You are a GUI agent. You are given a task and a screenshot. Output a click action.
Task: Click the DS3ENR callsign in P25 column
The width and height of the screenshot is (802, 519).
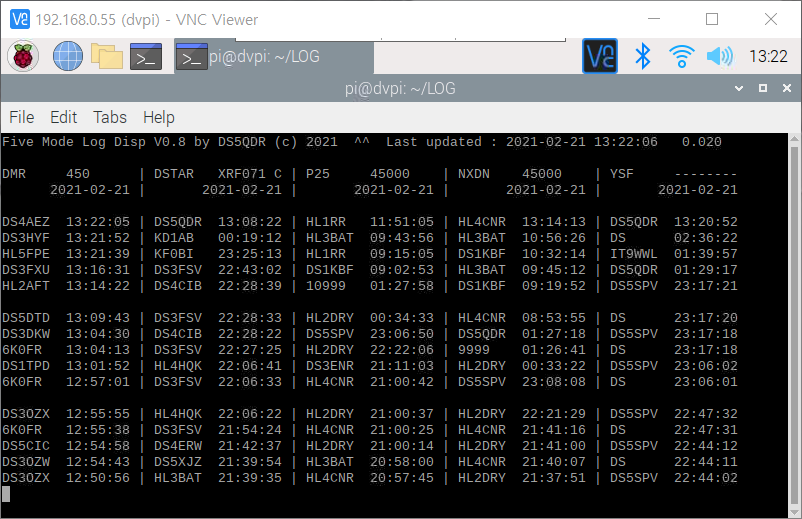point(329,366)
